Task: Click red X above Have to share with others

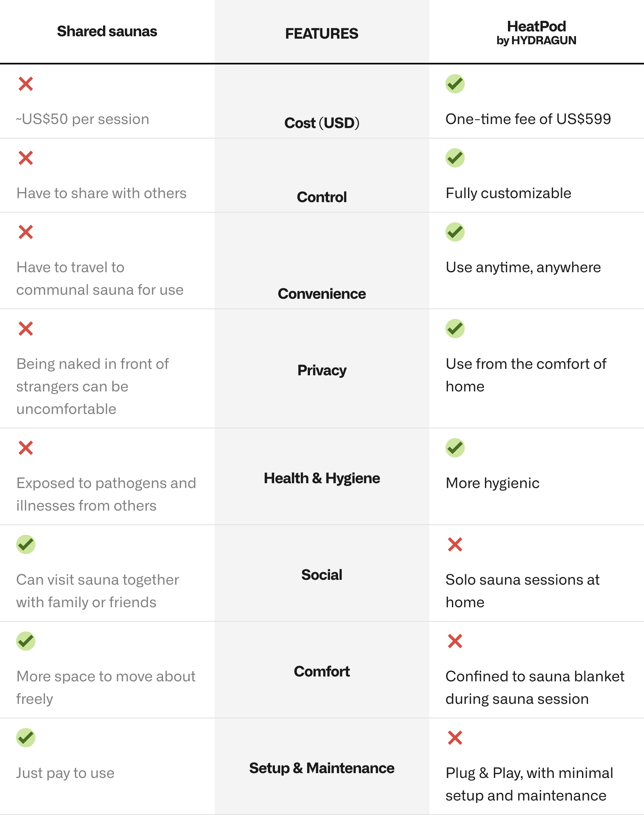Action: (26, 158)
